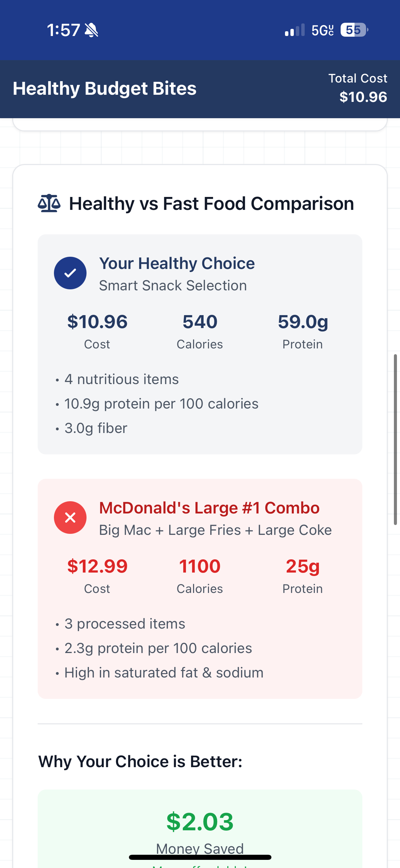Tap McDonald's Large #1 Combo title
Image resolution: width=400 pixels, height=868 pixels.
[x=209, y=508]
